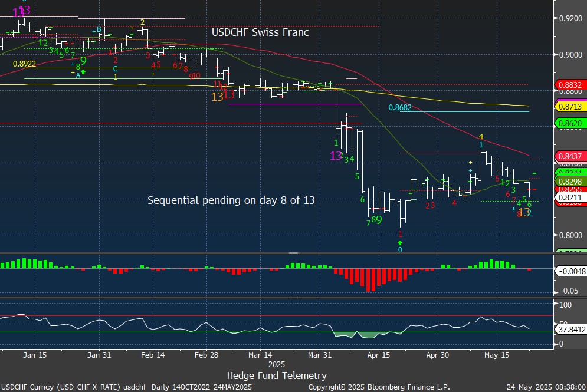Image resolution: width=587 pixels, height=392 pixels.
Task: Click the 100 oscillator axis label
Action: coord(565,305)
